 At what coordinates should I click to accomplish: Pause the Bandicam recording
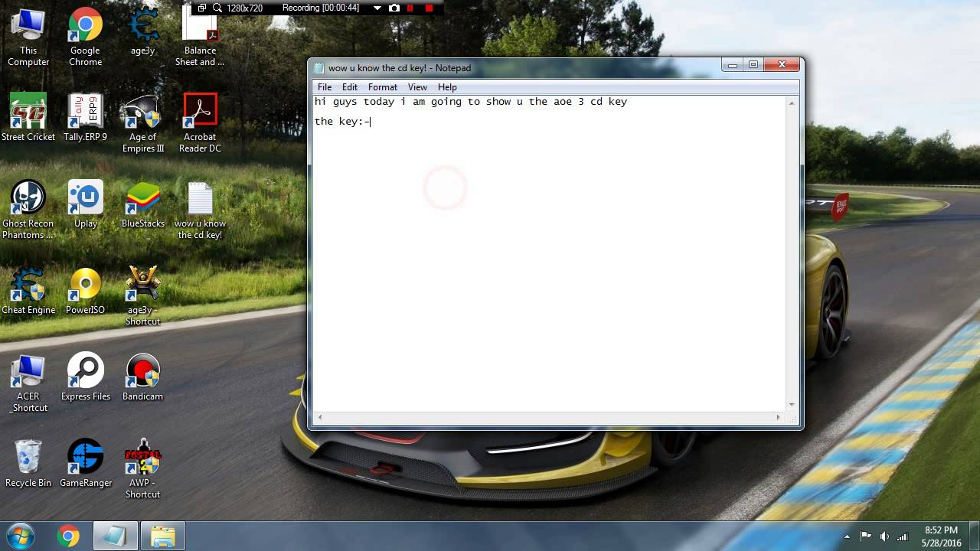[x=411, y=8]
